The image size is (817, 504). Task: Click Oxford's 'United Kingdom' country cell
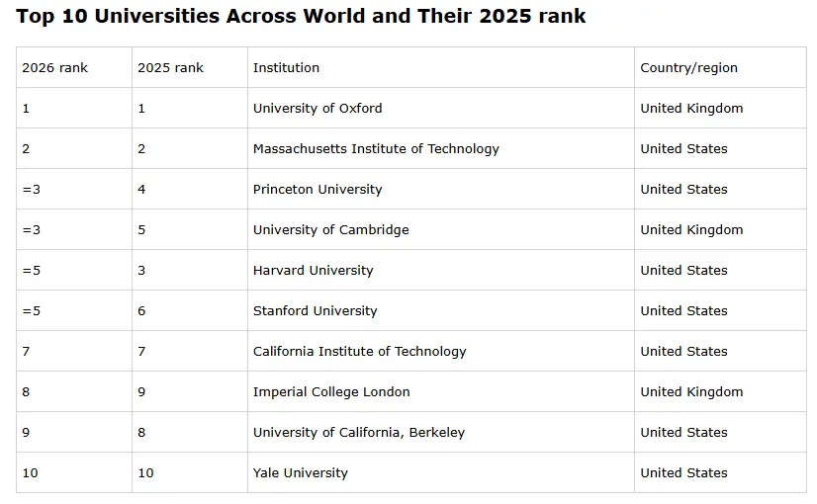click(691, 109)
